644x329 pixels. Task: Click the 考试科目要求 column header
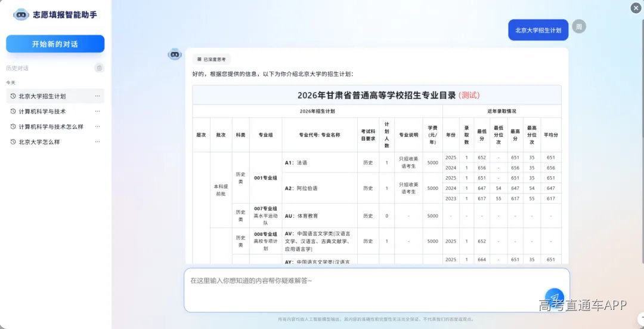tap(368, 135)
